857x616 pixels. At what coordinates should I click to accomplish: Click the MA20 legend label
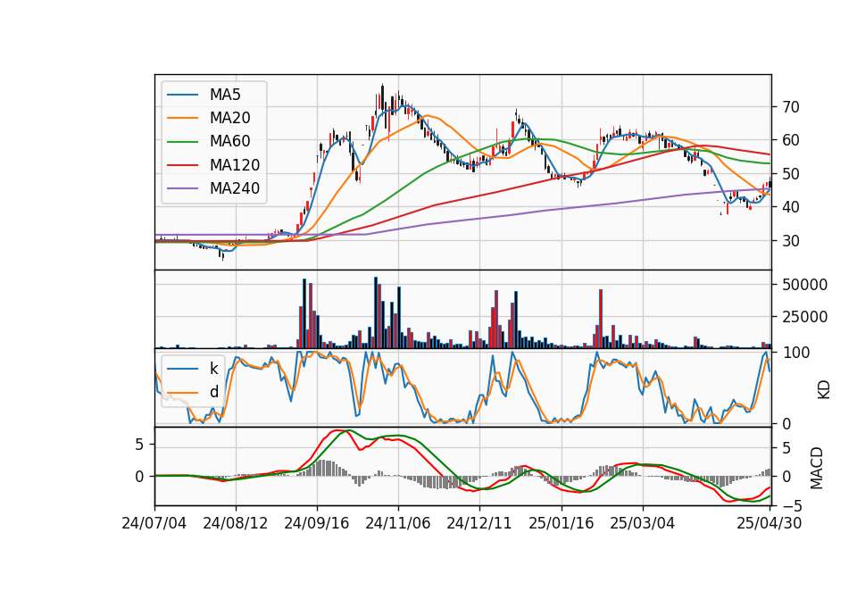[x=229, y=118]
